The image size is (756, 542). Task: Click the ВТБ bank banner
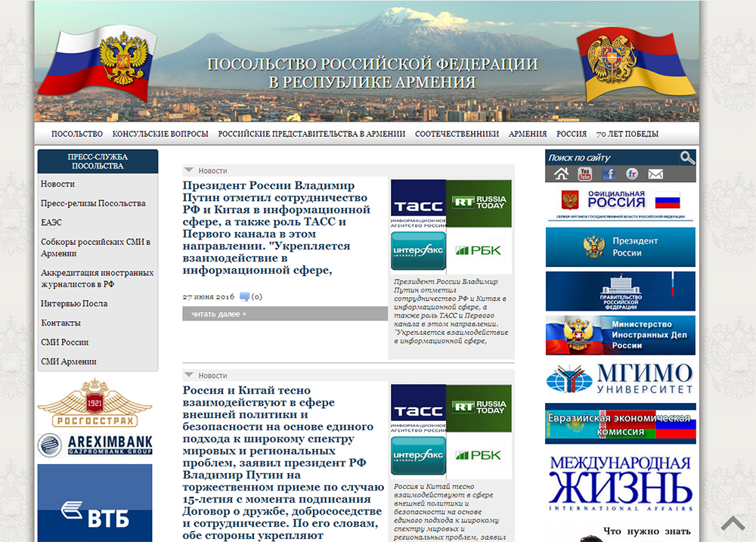tap(94, 506)
